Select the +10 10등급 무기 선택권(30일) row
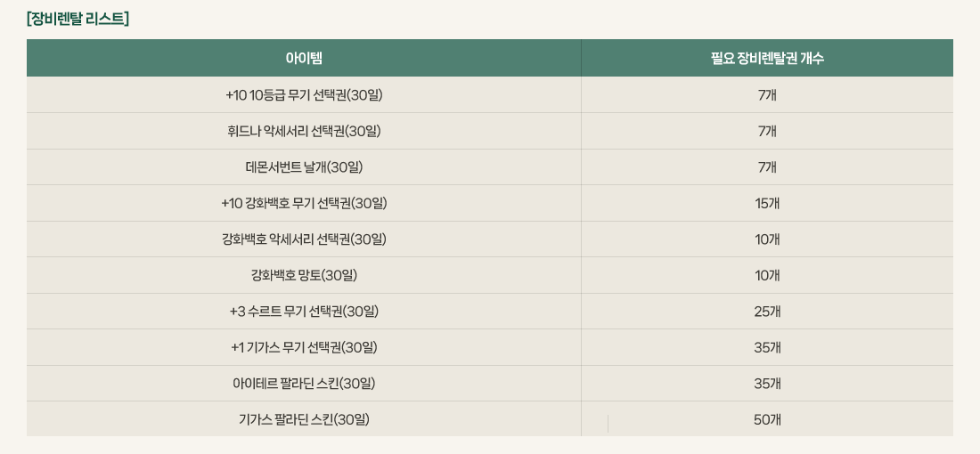 (304, 95)
